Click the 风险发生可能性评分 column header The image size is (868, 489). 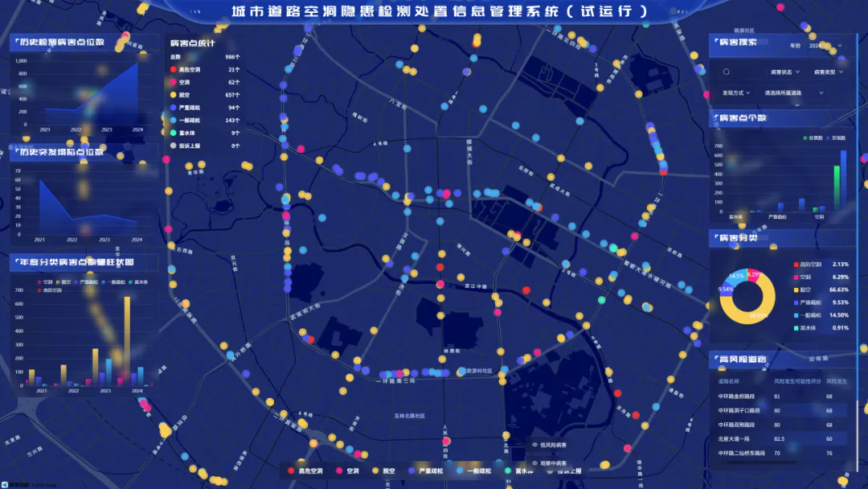click(x=797, y=381)
